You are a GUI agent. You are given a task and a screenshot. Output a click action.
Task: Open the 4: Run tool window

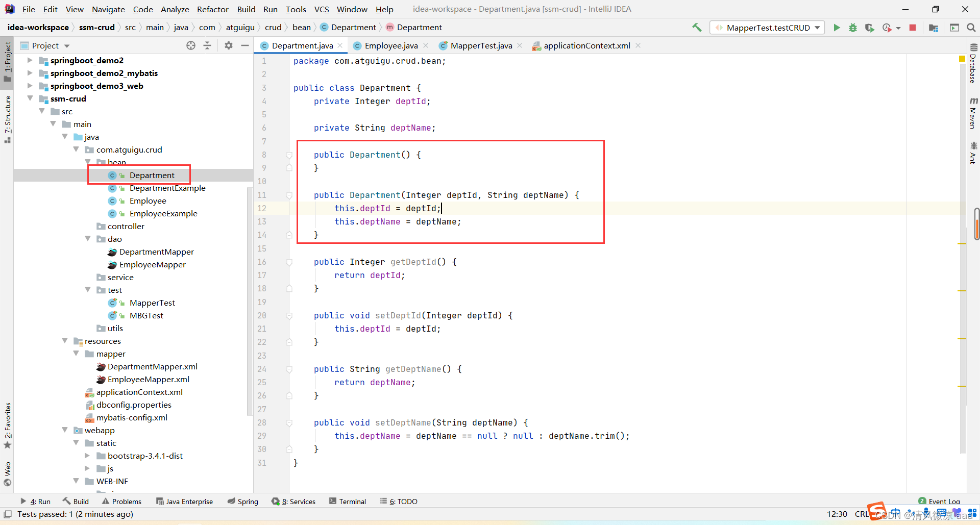point(35,502)
